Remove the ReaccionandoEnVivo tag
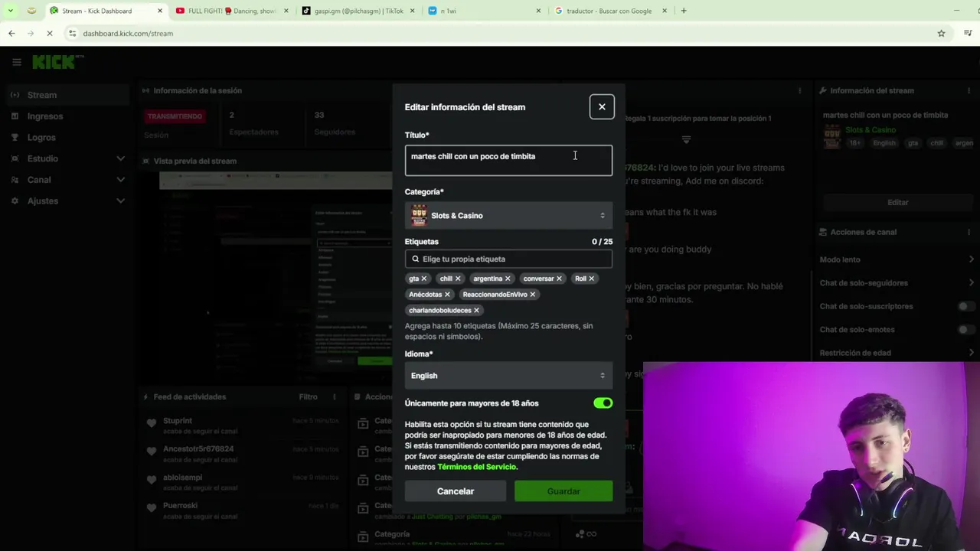Screen dimensions: 980x551 click(532, 295)
